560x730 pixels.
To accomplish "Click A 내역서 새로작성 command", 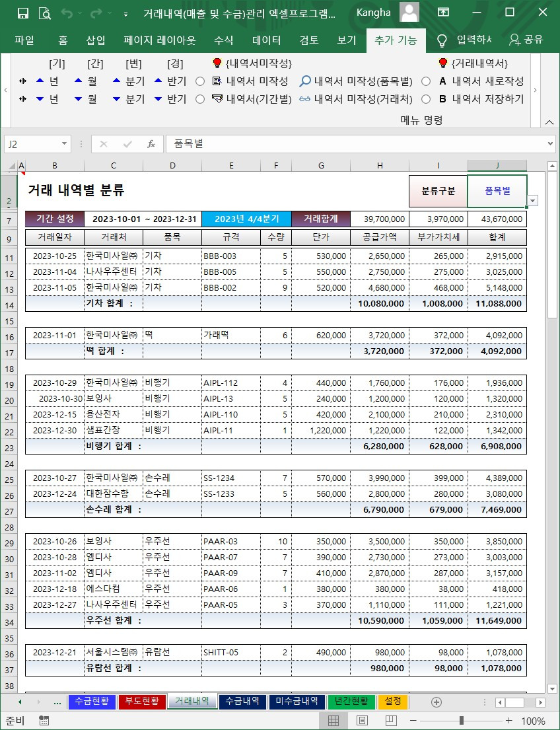I will 481,81.
